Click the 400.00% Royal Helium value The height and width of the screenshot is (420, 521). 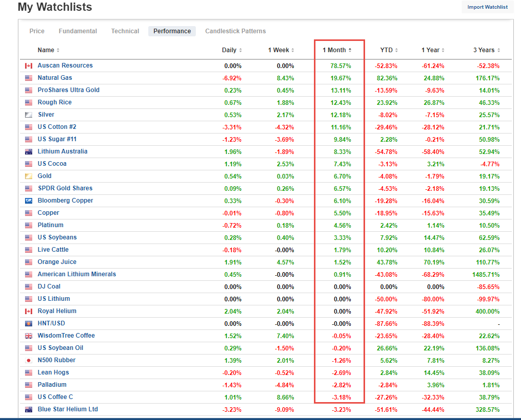coord(487,312)
